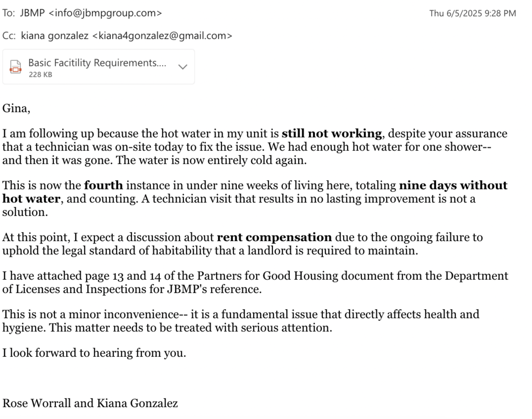Click the JBMP recipient address
This screenshot has width=532, height=419.
[91, 13]
